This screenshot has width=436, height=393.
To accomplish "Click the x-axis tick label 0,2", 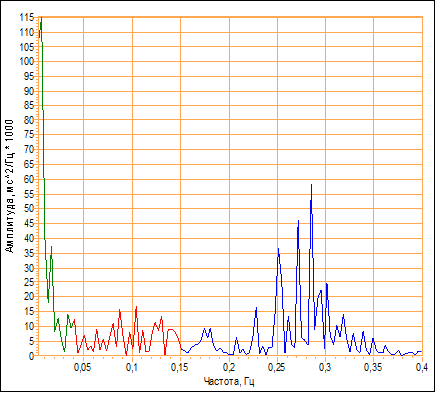I will (229, 367).
